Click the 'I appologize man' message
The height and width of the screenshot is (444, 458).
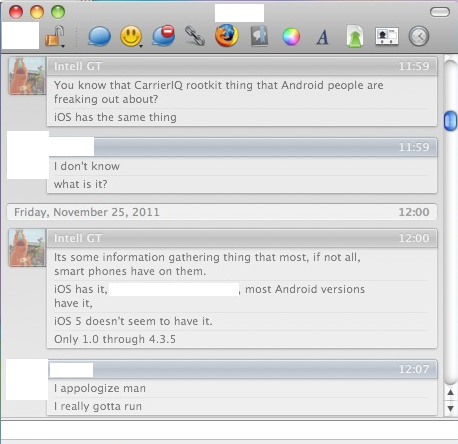(x=100, y=388)
